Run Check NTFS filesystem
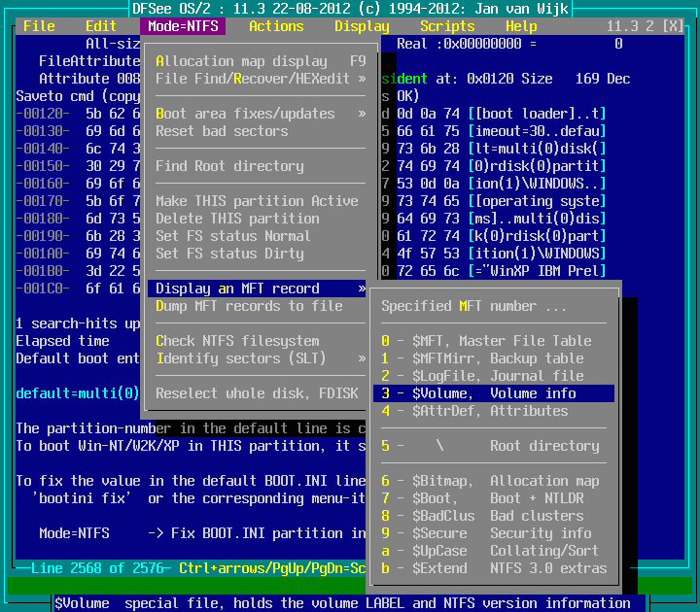 coord(237,341)
